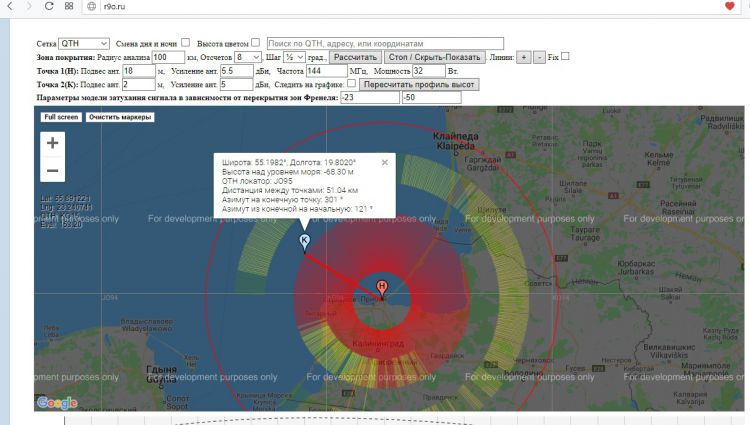The image size is (750, 425).
Task: Open the browser speed dial grid icon
Action: (69, 6)
